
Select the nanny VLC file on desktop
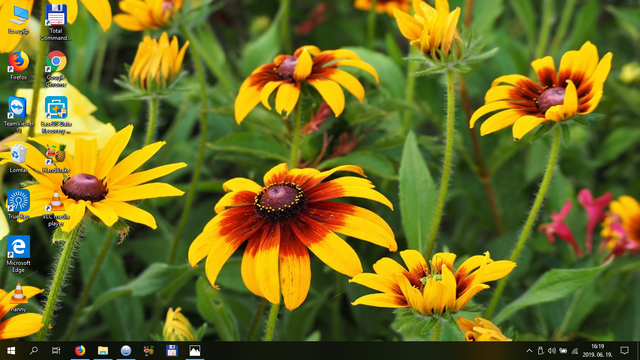(x=18, y=298)
